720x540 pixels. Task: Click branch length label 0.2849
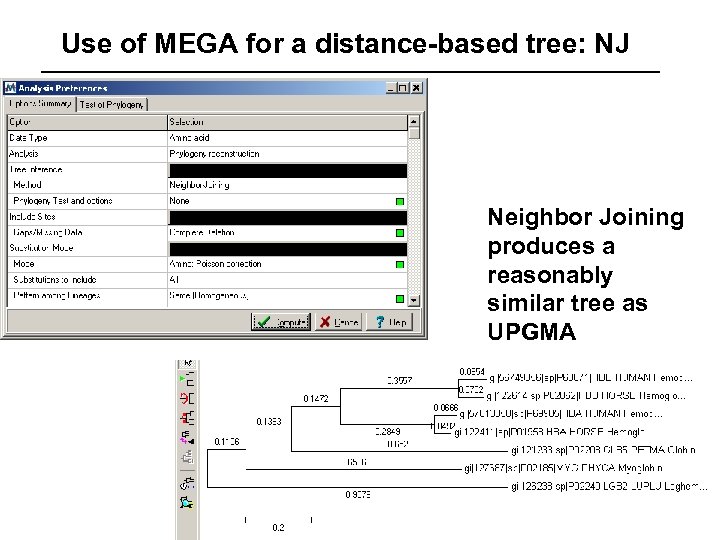(388, 432)
